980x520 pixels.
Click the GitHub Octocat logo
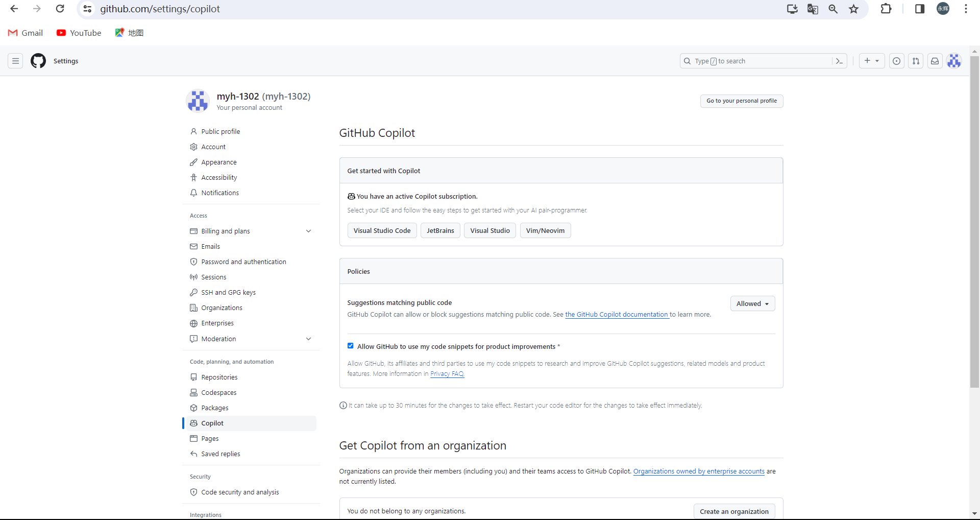(38, 61)
